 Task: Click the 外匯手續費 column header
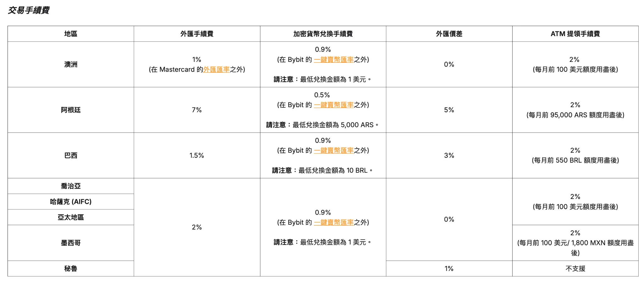[197, 34]
